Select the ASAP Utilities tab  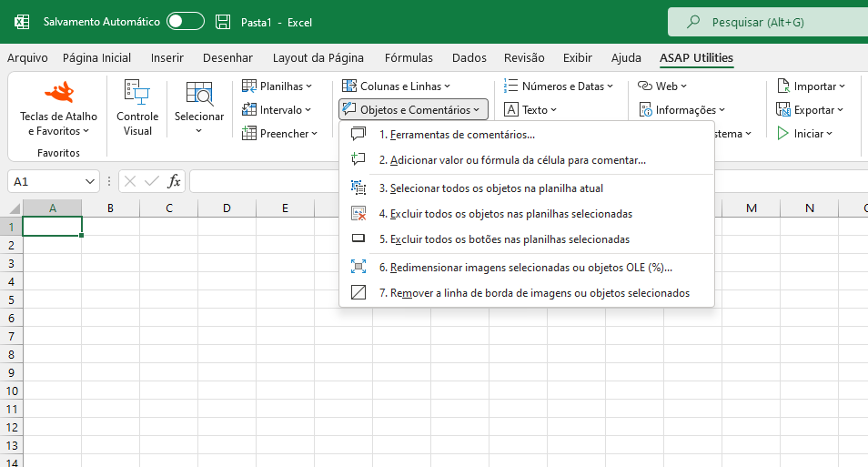point(696,57)
